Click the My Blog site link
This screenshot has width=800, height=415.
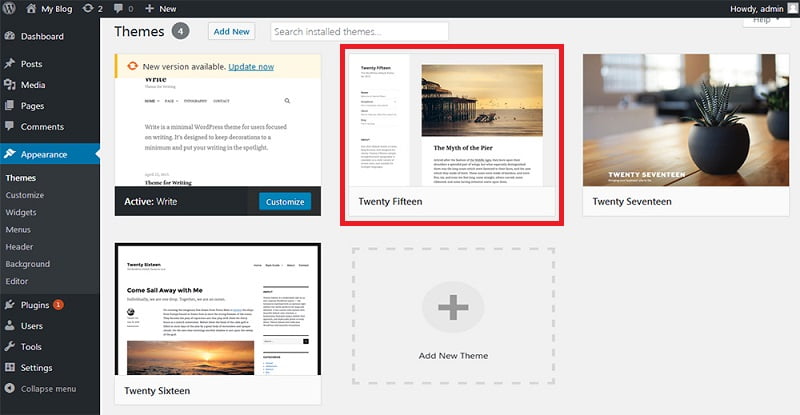(57, 9)
